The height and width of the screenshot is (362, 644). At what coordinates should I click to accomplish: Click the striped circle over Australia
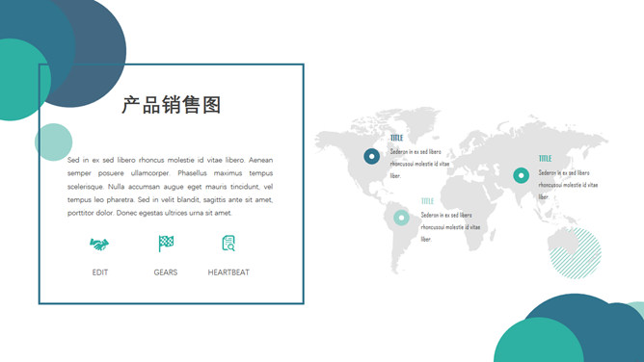click(x=576, y=253)
